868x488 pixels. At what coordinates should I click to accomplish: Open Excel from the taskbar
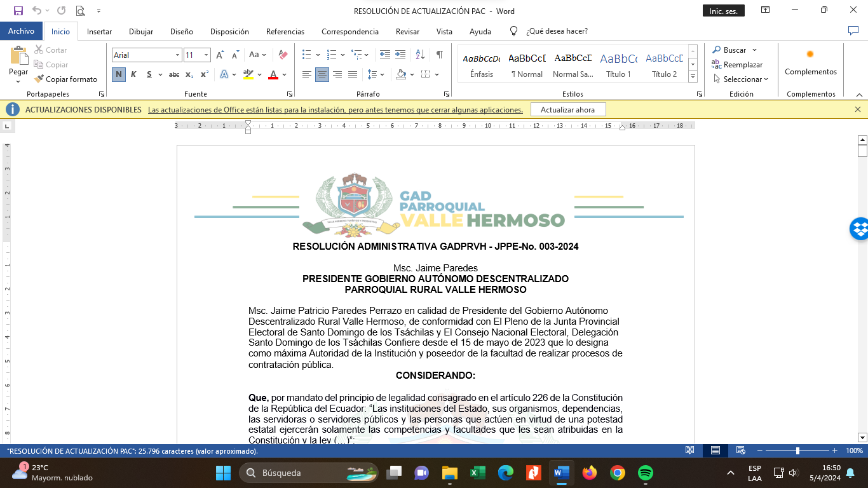tap(477, 473)
